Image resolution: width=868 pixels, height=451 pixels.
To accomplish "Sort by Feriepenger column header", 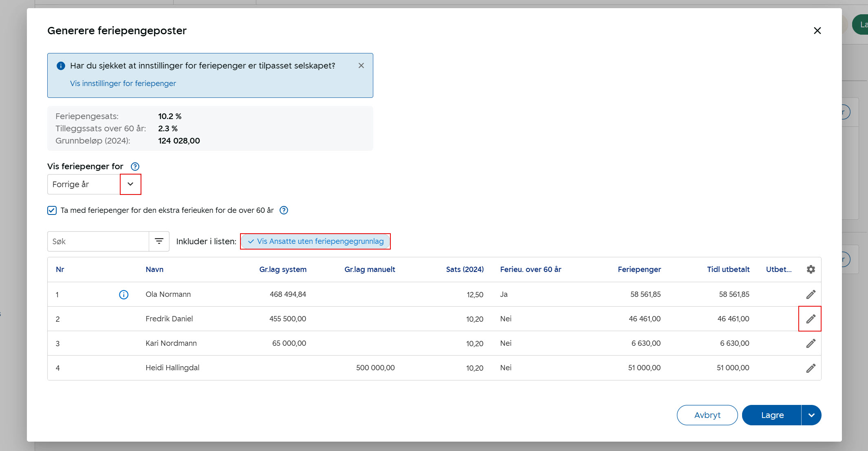I will (639, 270).
